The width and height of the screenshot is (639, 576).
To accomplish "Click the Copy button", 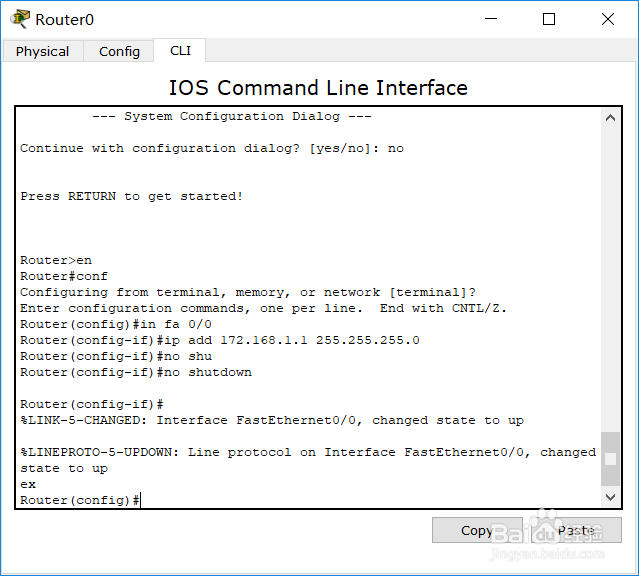I will click(477, 530).
